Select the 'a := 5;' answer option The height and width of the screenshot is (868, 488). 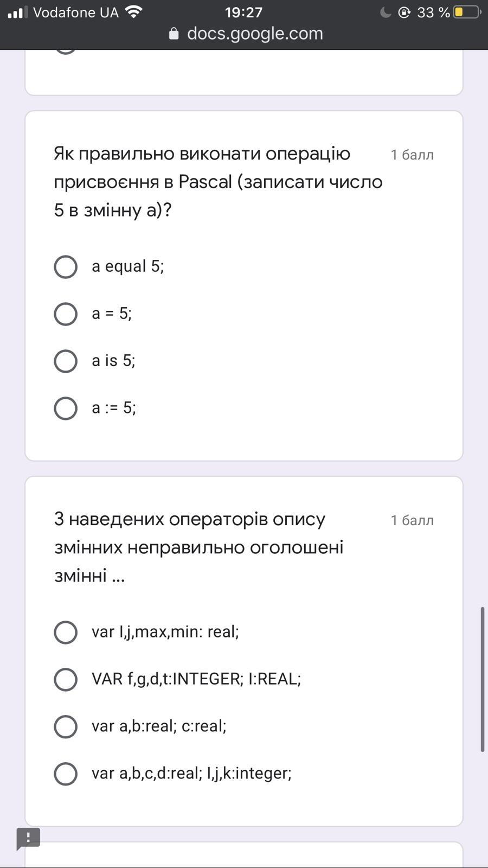pyautogui.click(x=66, y=408)
